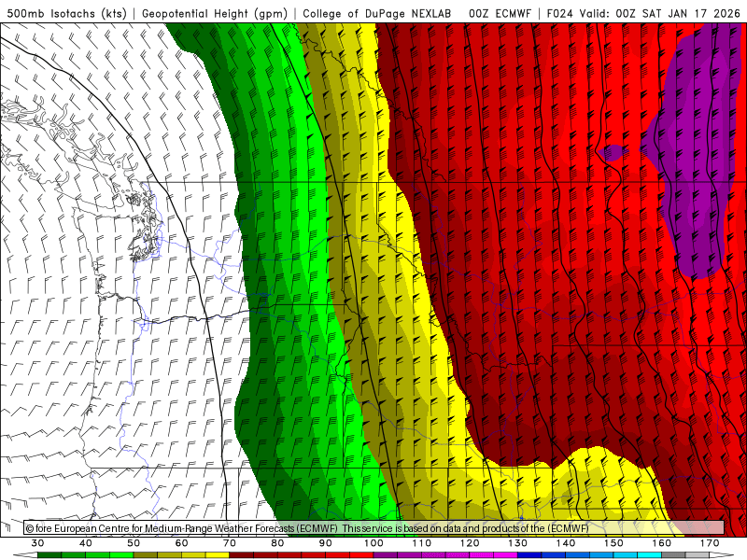This screenshot has width=747, height=560.
Task: Click the 'College of DuPage NEXLAB' label
Action: coord(377,13)
